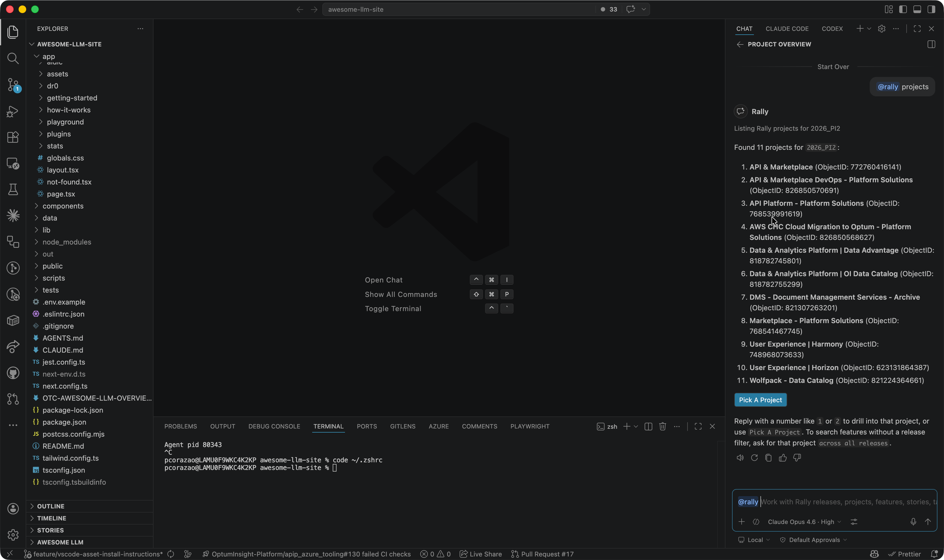Add context with plus in chat input

coord(742,522)
